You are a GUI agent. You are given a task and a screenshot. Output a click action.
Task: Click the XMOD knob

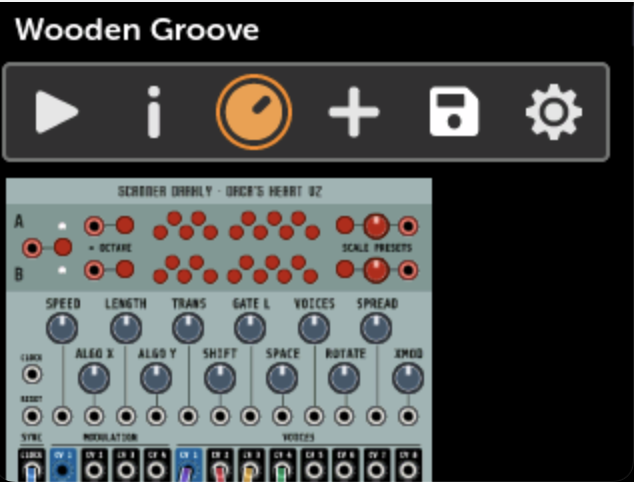407,378
